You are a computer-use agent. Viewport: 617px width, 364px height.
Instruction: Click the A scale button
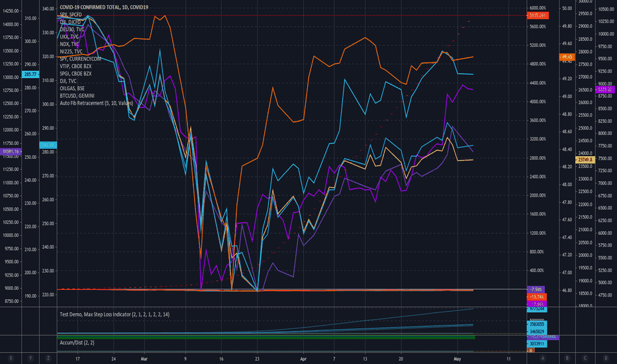(543, 358)
